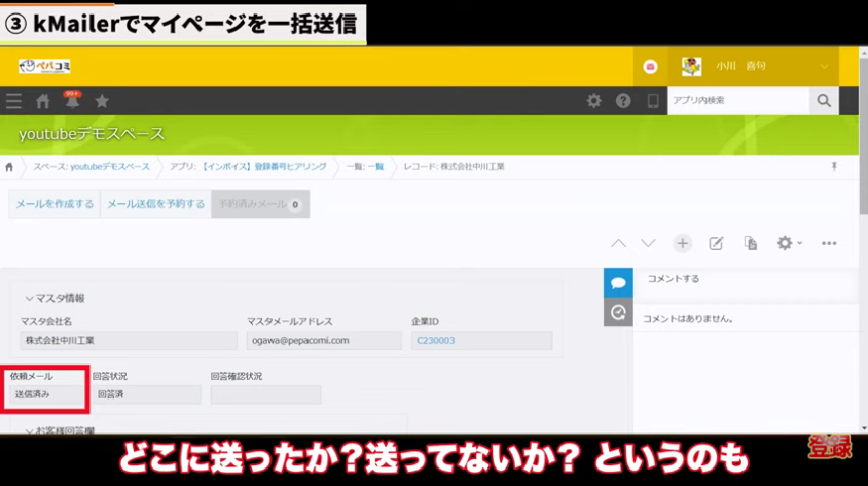Open the record settings gear dropdown
This screenshot has width=868, height=486.
789,243
